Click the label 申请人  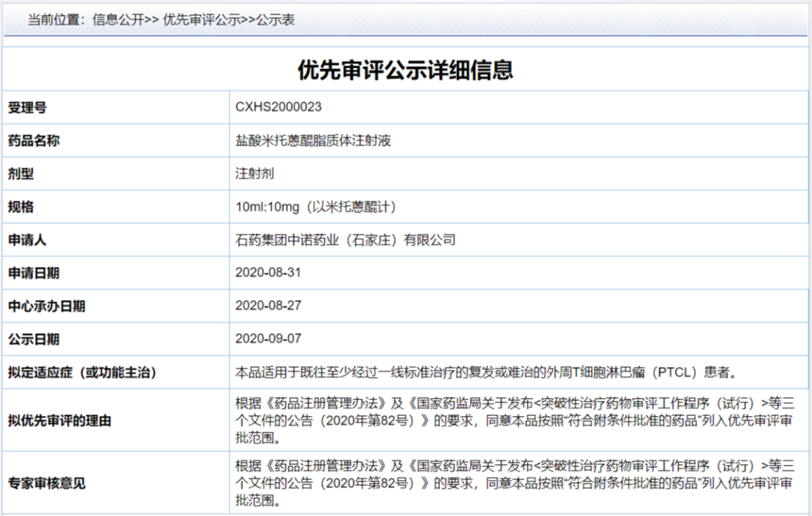click(27, 240)
